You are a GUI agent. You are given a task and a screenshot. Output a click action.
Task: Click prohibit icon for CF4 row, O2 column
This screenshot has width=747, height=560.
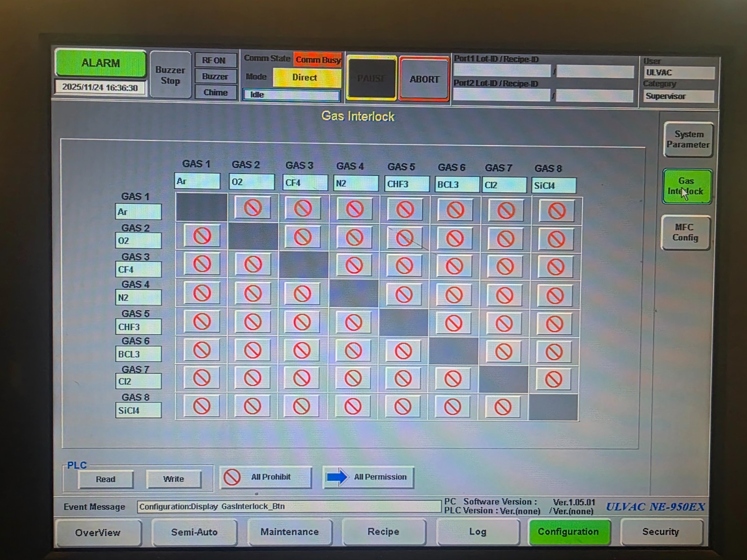(253, 265)
